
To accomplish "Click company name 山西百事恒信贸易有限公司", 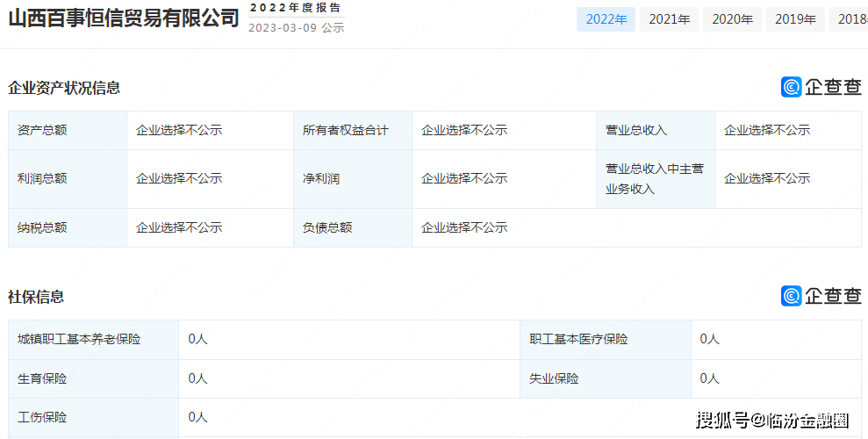I will coord(124,18).
